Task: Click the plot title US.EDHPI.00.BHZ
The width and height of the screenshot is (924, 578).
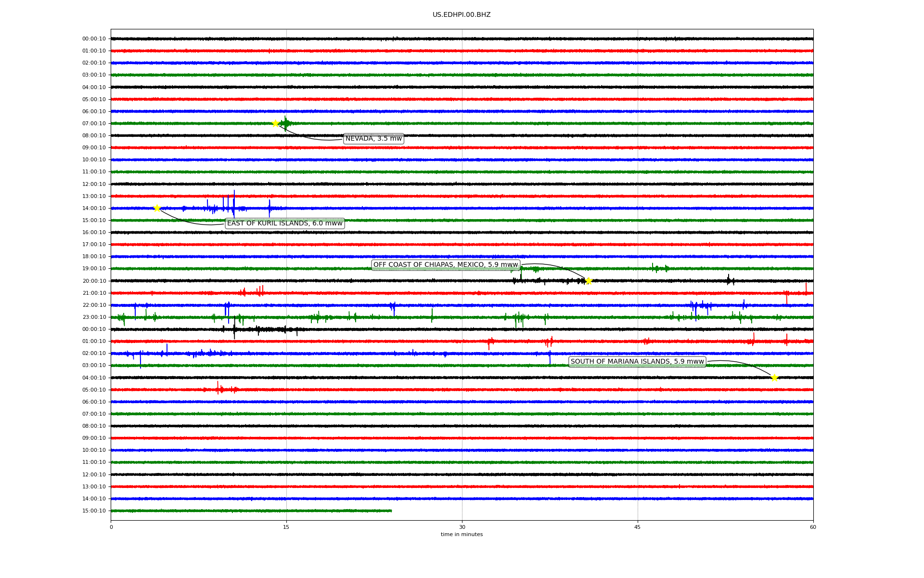Action: coord(462,15)
